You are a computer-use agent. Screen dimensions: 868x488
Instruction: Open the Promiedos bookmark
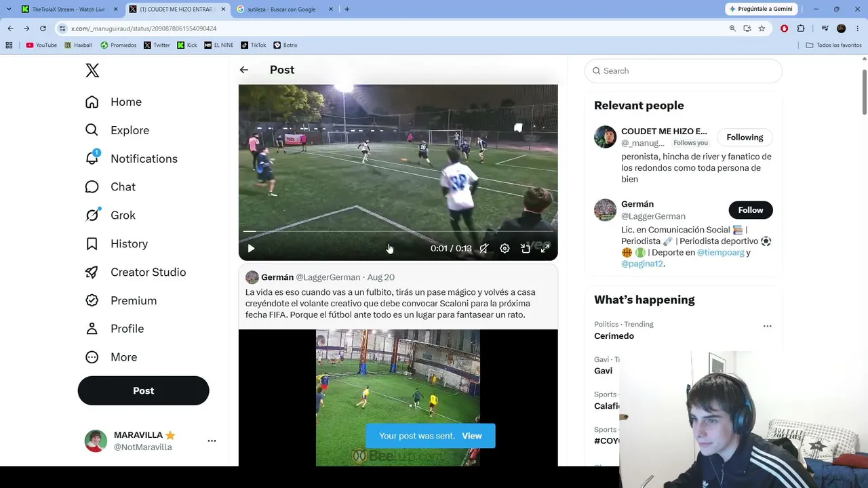(x=119, y=45)
